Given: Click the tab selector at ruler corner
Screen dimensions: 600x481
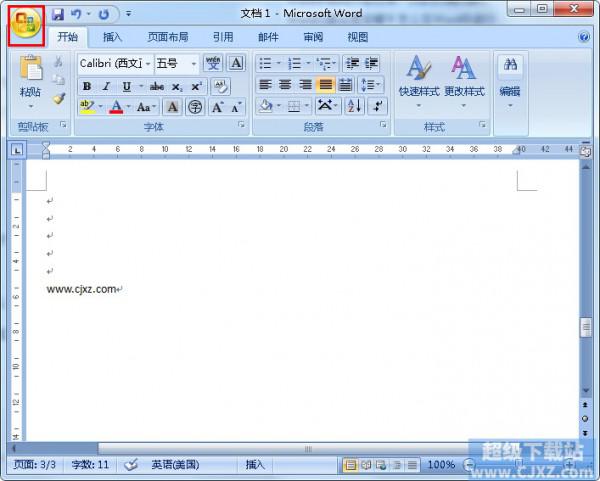Looking at the screenshot, I should point(17,150).
